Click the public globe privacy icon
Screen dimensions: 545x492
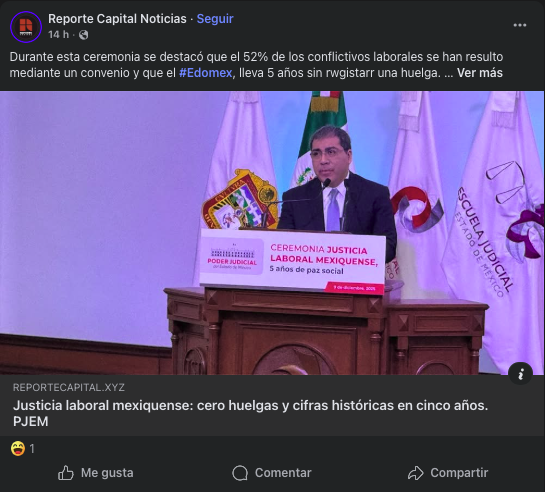83,35
